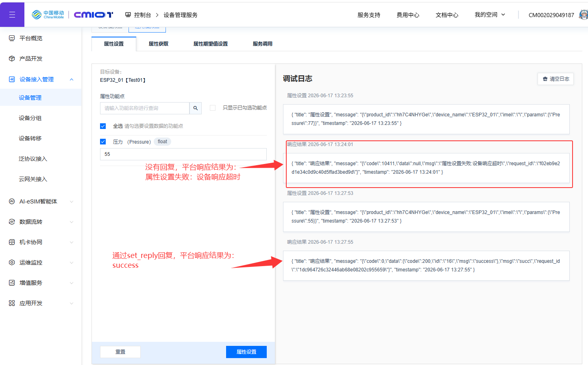Click the 调试日志 heading
Viewport: 588px width, 365px height.
pos(298,79)
